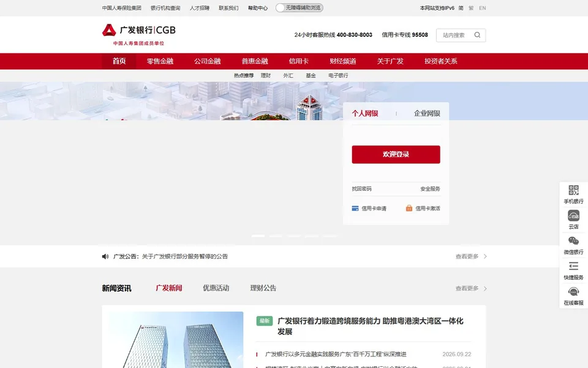
Task: Click the orange credit card activation icon
Action: 409,208
